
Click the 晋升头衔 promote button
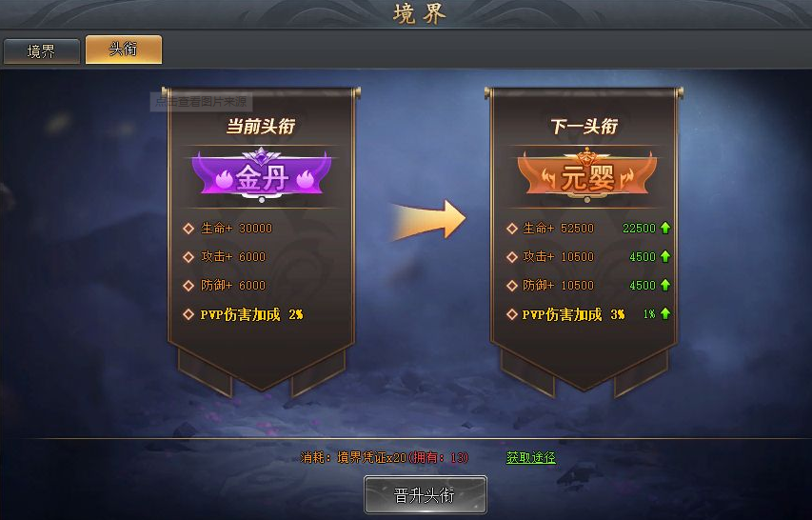426,495
